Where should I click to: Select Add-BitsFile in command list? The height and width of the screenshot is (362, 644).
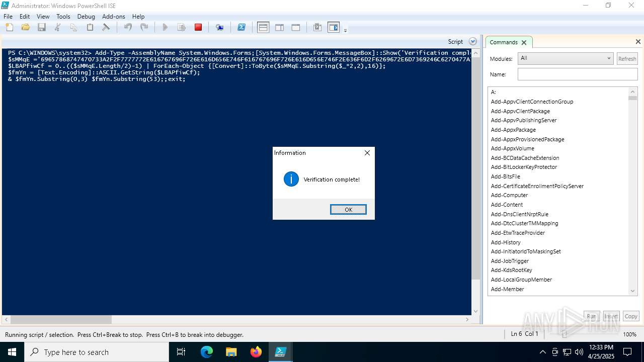point(506,176)
